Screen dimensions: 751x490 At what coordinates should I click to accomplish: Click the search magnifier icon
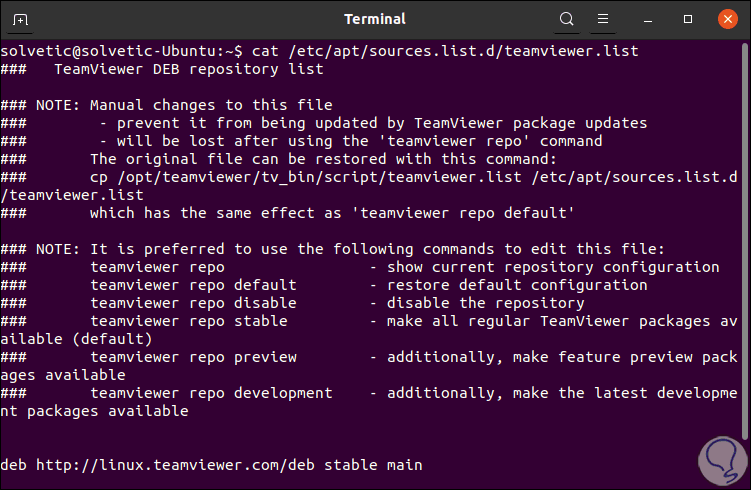point(567,19)
